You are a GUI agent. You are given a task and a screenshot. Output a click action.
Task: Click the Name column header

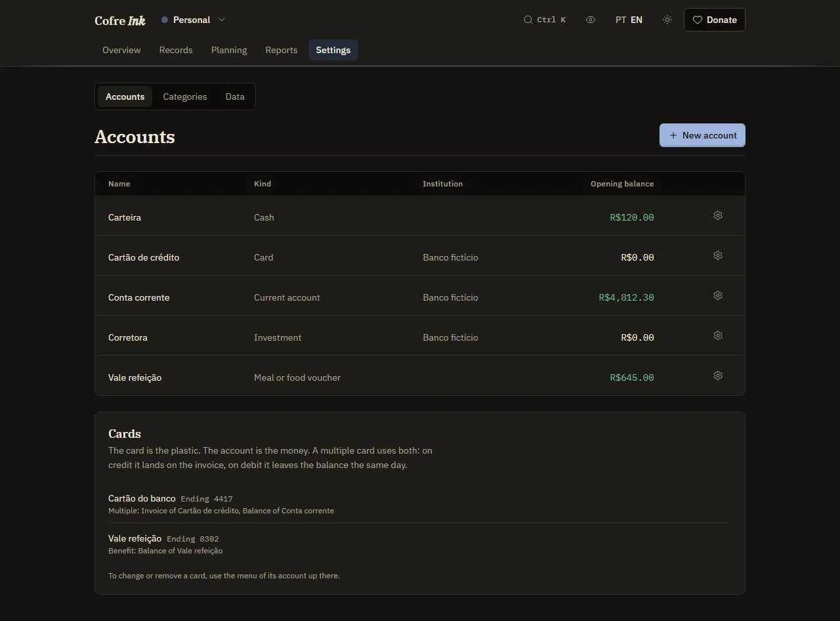(119, 184)
